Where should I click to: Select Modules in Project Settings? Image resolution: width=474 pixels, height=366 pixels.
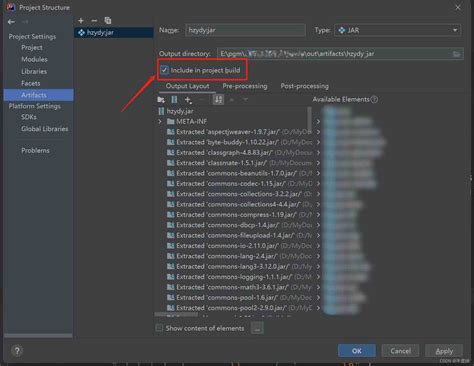point(34,59)
